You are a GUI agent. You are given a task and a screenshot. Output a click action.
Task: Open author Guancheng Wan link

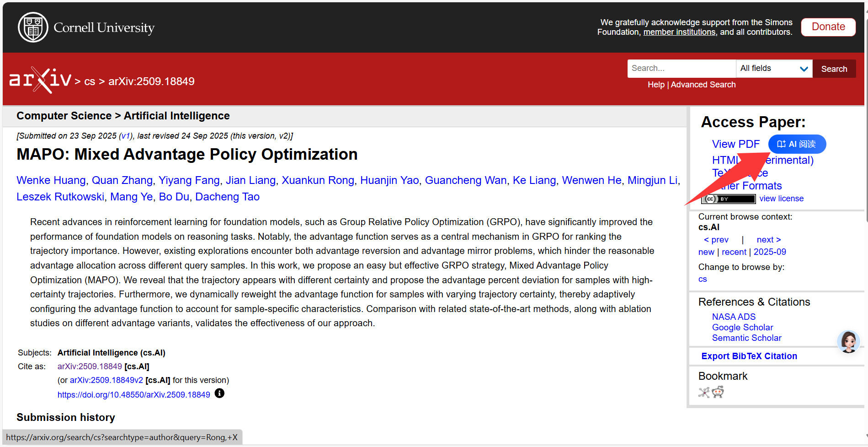click(x=466, y=180)
